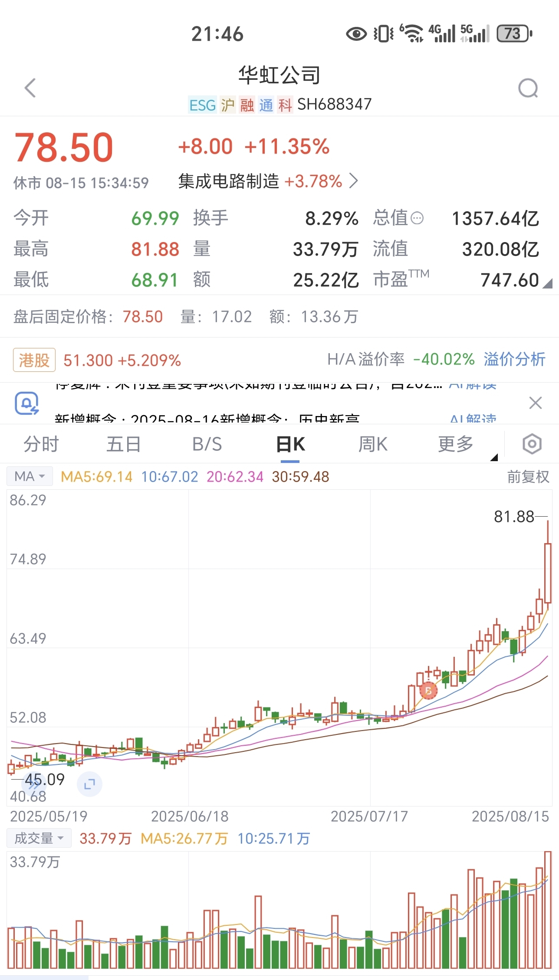Tap the 额 25.22亿 value
Image resolution: width=559 pixels, height=980 pixels.
click(326, 280)
